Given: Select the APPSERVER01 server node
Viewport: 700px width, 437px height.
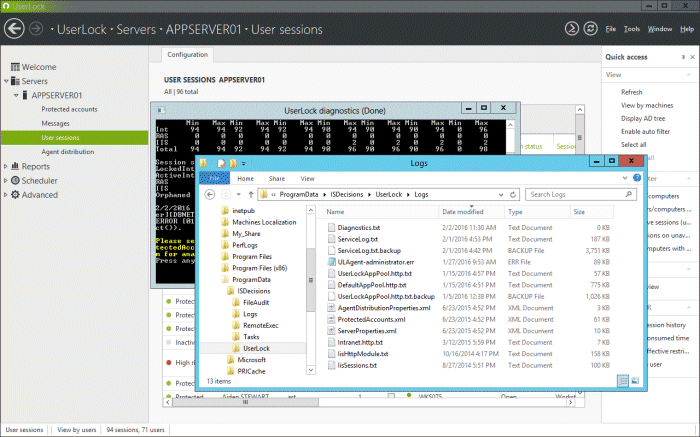Looking at the screenshot, I should point(57,95).
